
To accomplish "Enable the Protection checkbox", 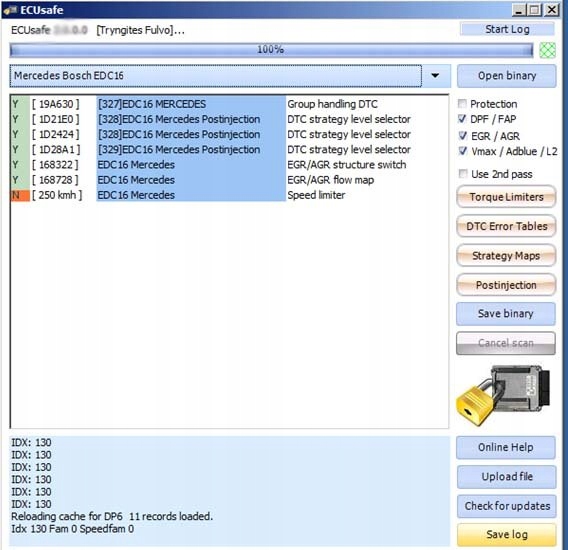I will (462, 104).
